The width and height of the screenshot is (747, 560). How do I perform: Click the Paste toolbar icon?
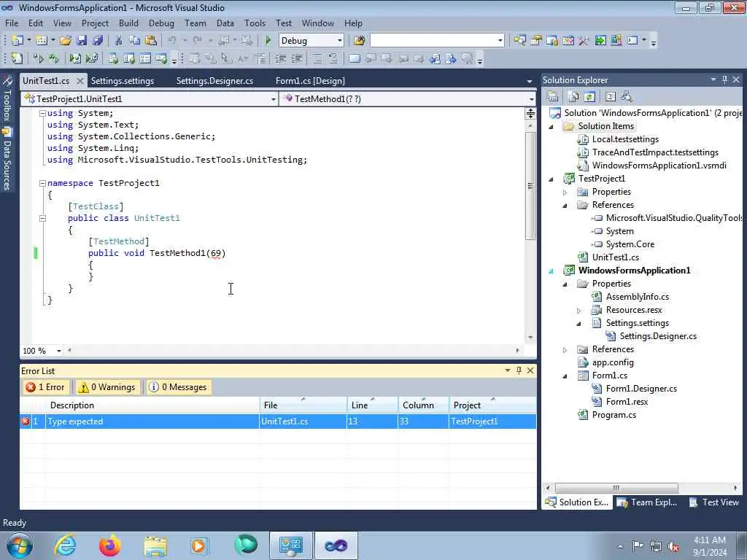click(x=150, y=41)
